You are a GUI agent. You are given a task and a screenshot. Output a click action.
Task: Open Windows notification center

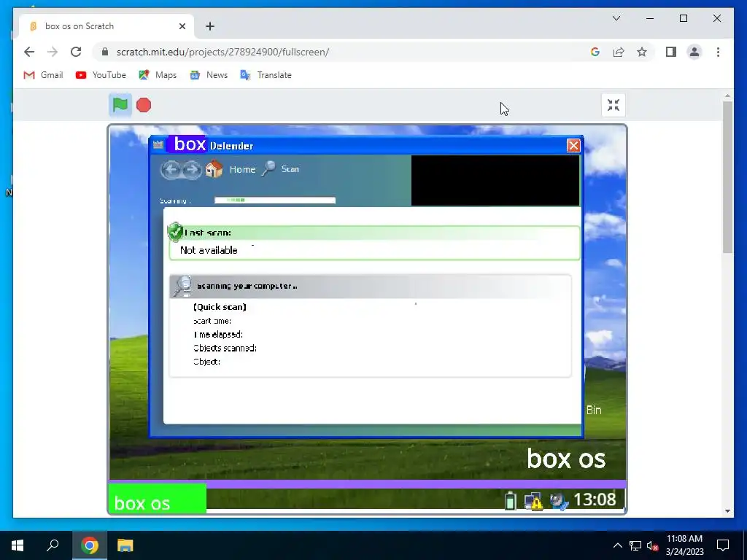click(723, 545)
